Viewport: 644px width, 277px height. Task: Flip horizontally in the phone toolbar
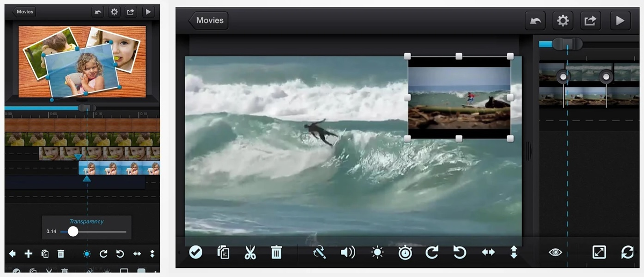point(137,253)
